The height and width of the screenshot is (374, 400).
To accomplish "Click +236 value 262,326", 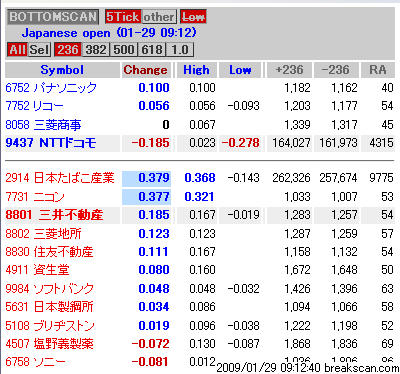I will tap(291, 178).
